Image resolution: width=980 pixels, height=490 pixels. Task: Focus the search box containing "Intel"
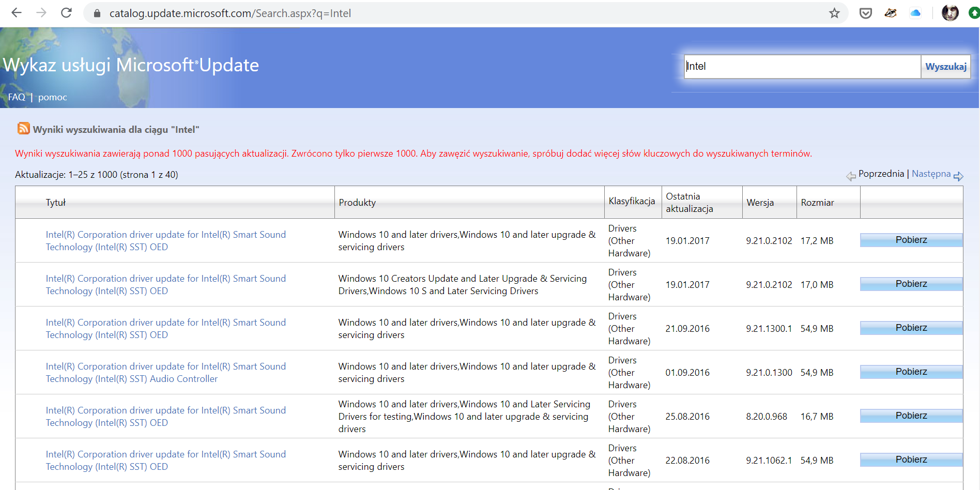pos(802,67)
